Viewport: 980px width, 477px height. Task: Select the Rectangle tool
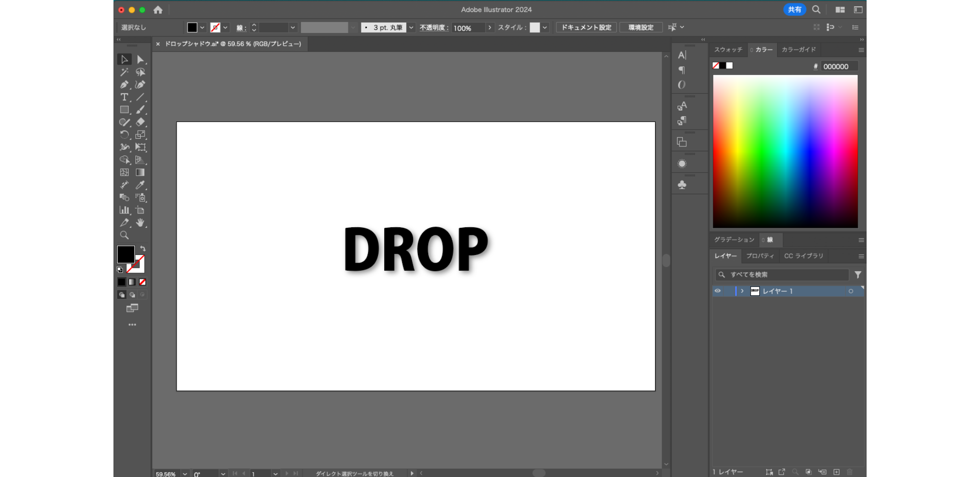click(124, 110)
